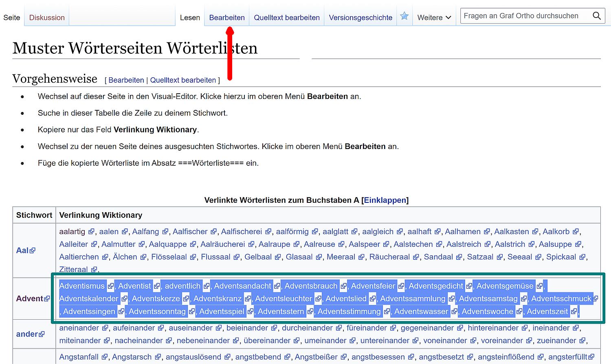Click external link icon after Aalfang
611x364 pixels.
tap(165, 232)
